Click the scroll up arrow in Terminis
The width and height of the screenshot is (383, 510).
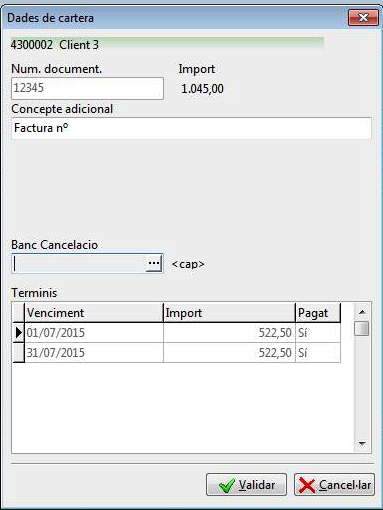[x=362, y=312]
